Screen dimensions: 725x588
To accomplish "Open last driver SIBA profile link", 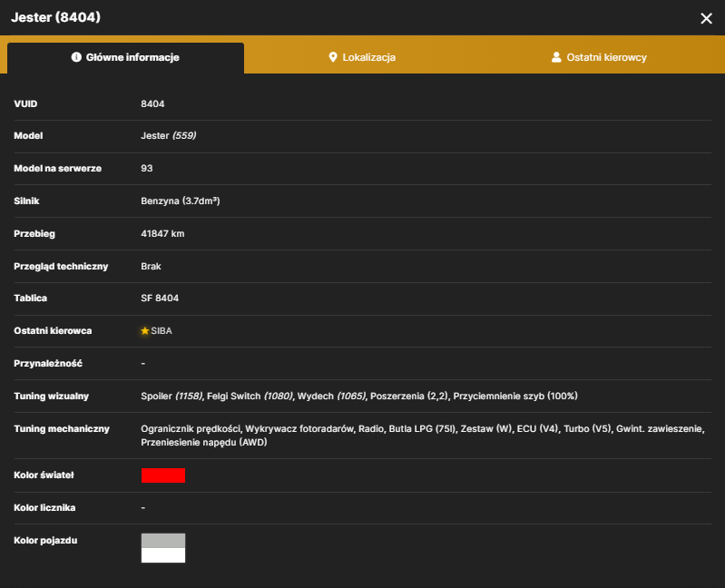I will point(162,331).
